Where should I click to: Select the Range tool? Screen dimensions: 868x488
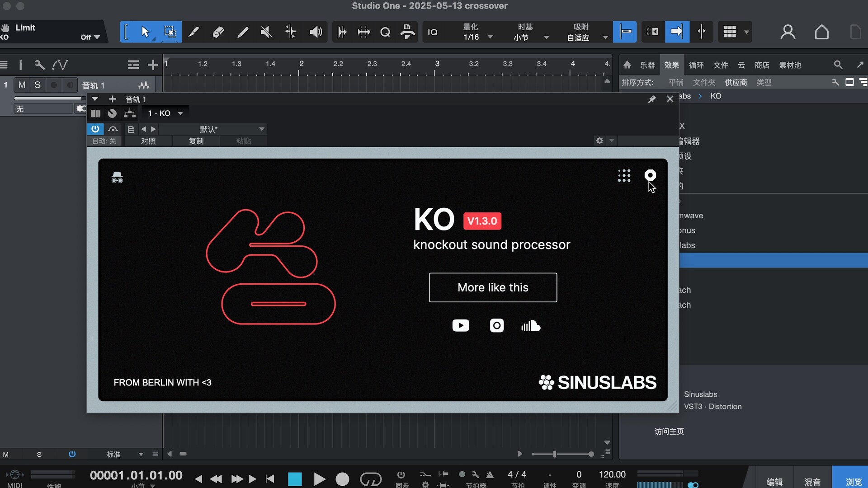click(170, 32)
